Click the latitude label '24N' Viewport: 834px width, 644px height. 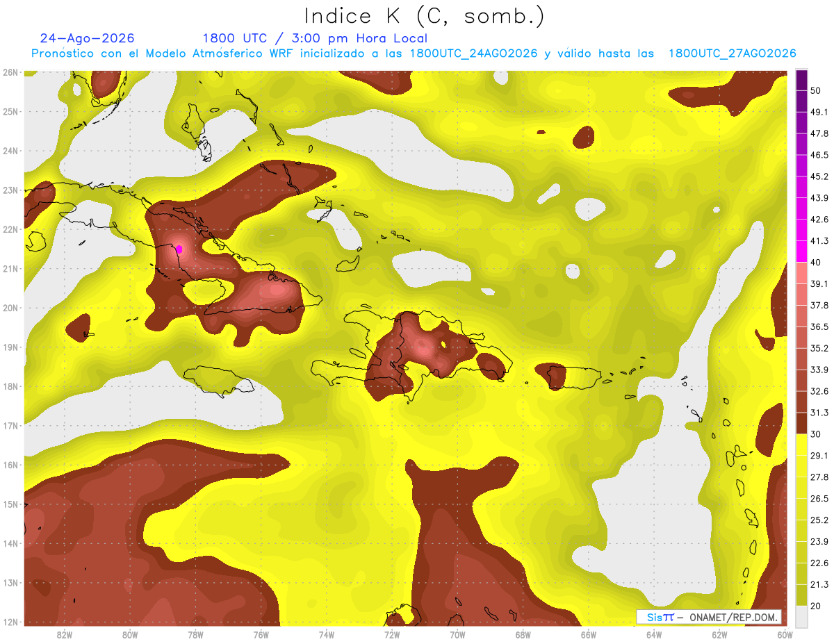[x=10, y=151]
